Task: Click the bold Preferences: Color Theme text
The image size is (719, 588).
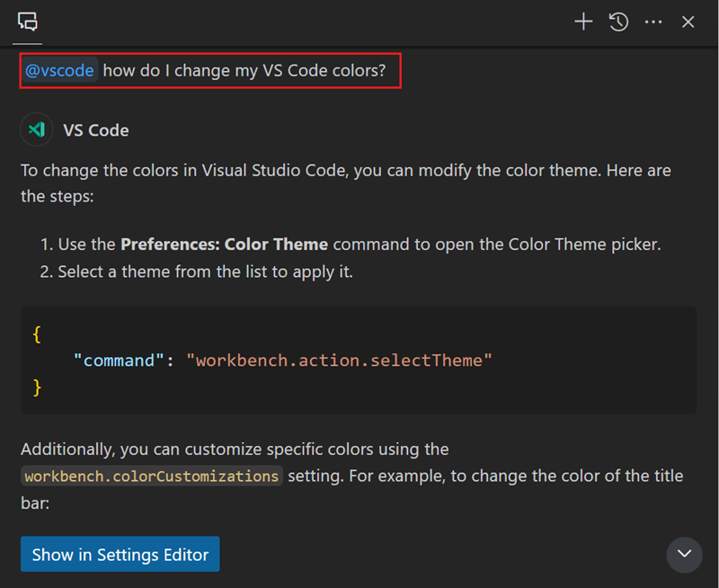Action: click(x=224, y=245)
